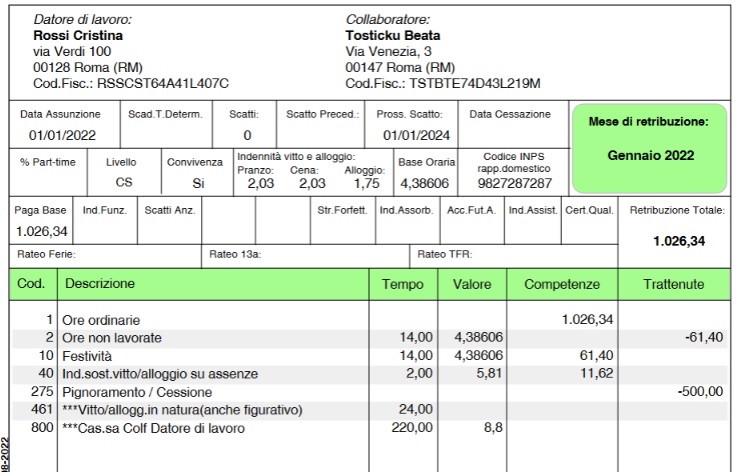Screen dimensions: 739x472
Task: Select employer name Rossi Cristina
Action: click(78, 35)
